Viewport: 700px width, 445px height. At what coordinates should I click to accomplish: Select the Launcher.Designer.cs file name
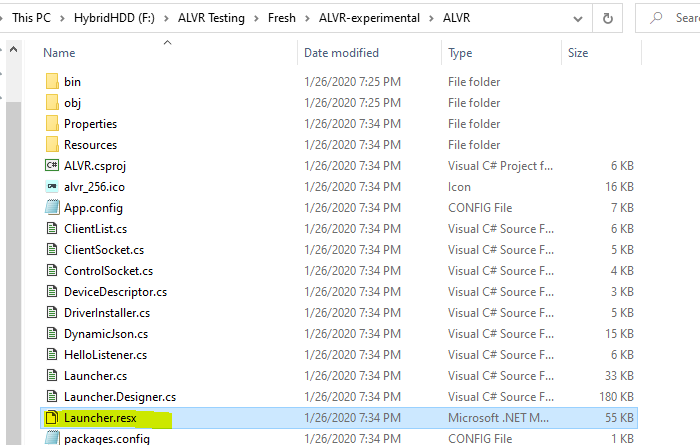pos(120,397)
